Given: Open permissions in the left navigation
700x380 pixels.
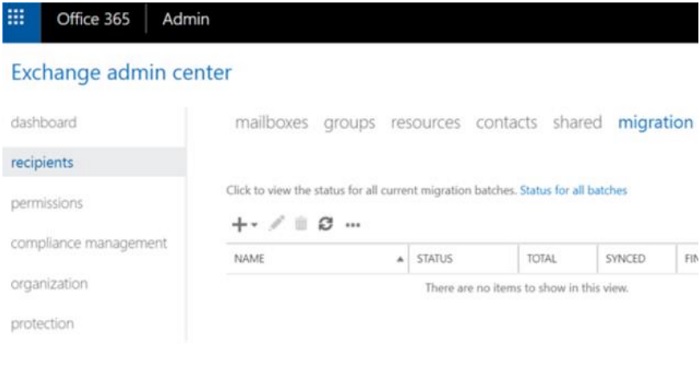Looking at the screenshot, I should pos(47,203).
